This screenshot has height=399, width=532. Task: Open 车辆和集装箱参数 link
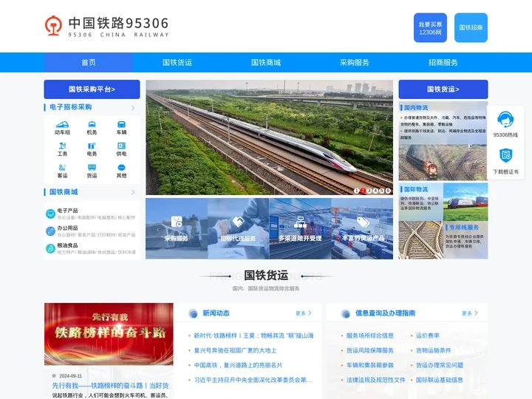point(370,366)
